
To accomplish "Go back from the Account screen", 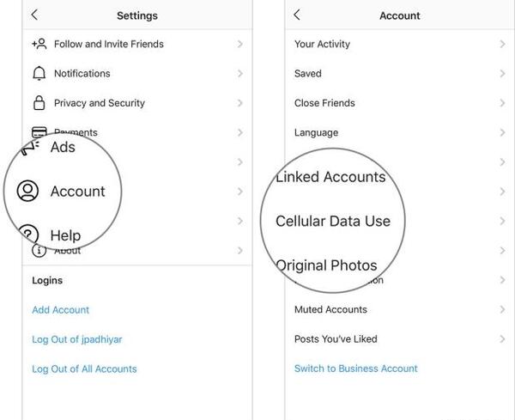I will point(297,15).
